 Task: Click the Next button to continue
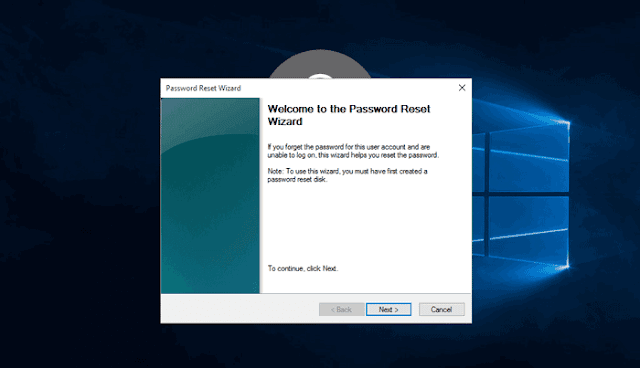(x=389, y=309)
